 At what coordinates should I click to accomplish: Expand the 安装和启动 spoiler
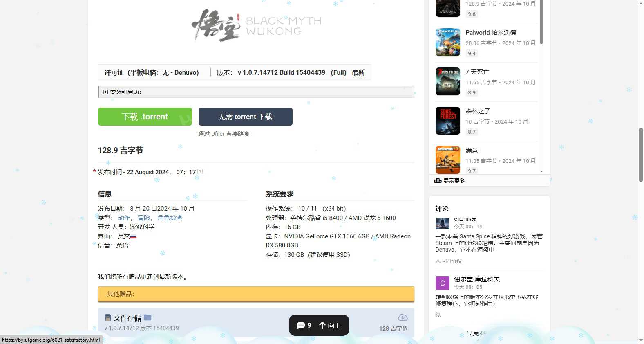click(x=256, y=92)
